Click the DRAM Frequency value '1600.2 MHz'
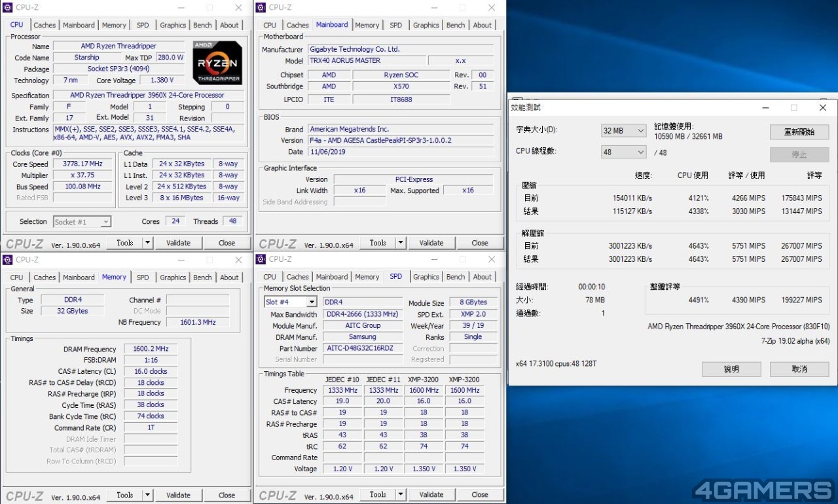The image size is (838, 504). click(x=150, y=350)
